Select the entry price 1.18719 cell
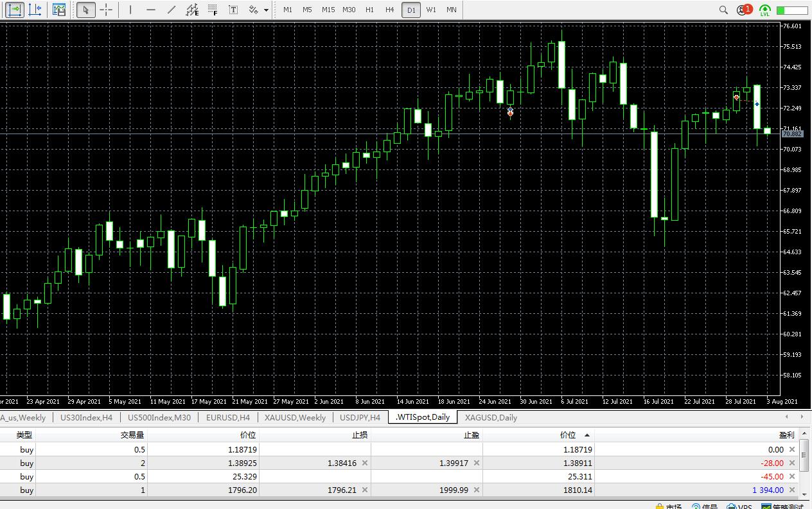812x509 pixels. click(204, 449)
